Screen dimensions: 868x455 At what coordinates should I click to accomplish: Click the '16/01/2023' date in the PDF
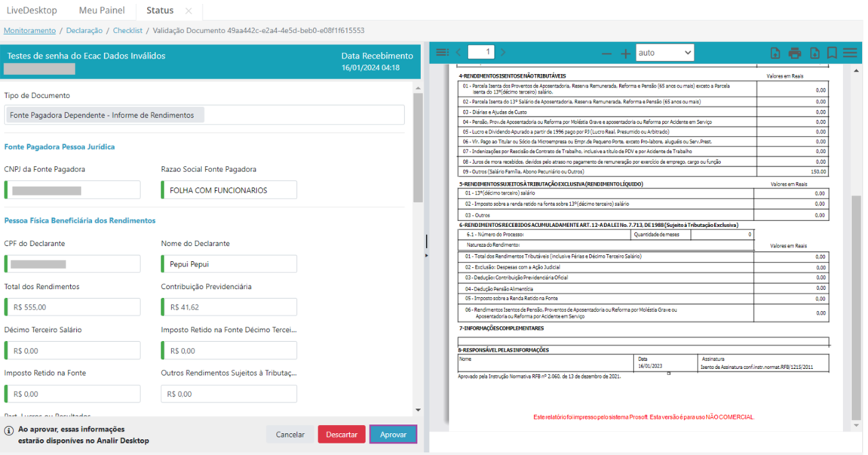[x=650, y=366]
